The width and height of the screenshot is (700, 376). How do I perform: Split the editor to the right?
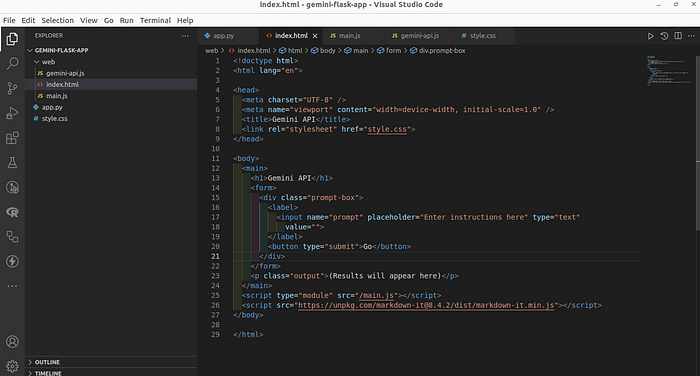[x=678, y=36]
